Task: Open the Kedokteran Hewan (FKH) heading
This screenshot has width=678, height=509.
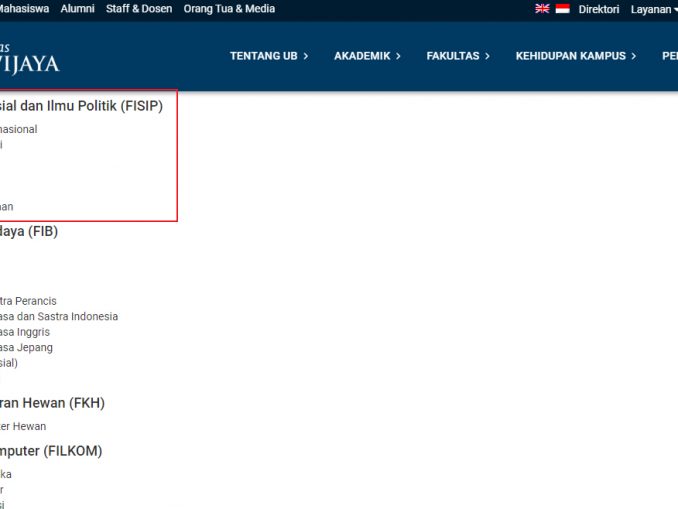Action: click(x=52, y=403)
